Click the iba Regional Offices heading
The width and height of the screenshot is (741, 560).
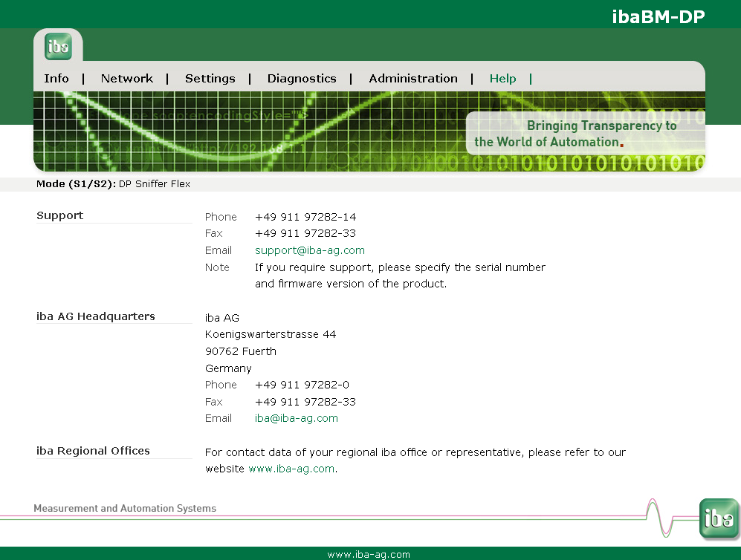point(93,451)
